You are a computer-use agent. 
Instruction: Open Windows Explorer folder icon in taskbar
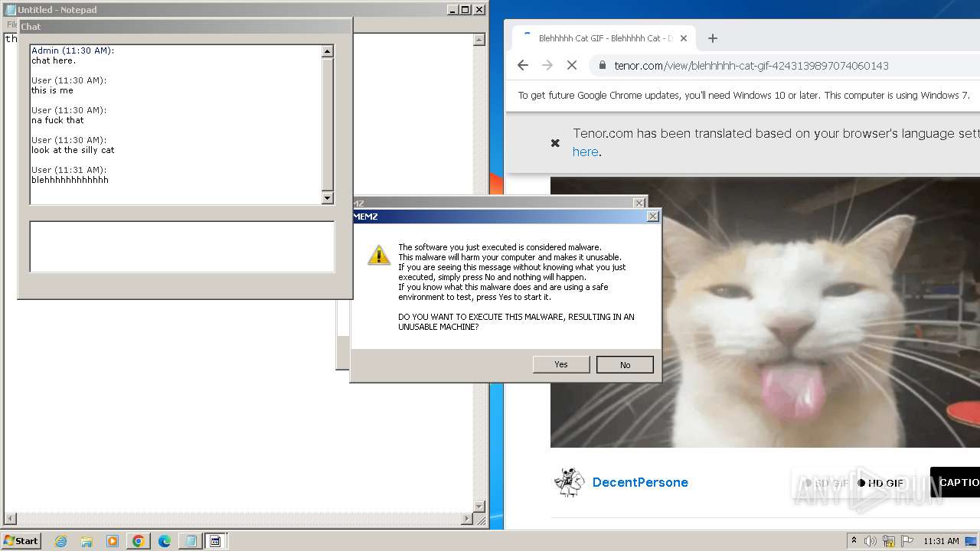tap(87, 541)
